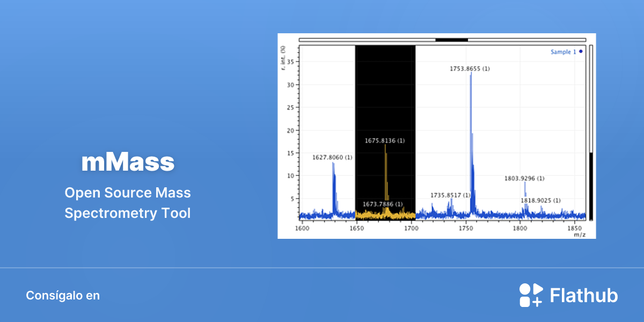
Task: Click the peak label 1627.8060 (1)
Action: (x=332, y=157)
